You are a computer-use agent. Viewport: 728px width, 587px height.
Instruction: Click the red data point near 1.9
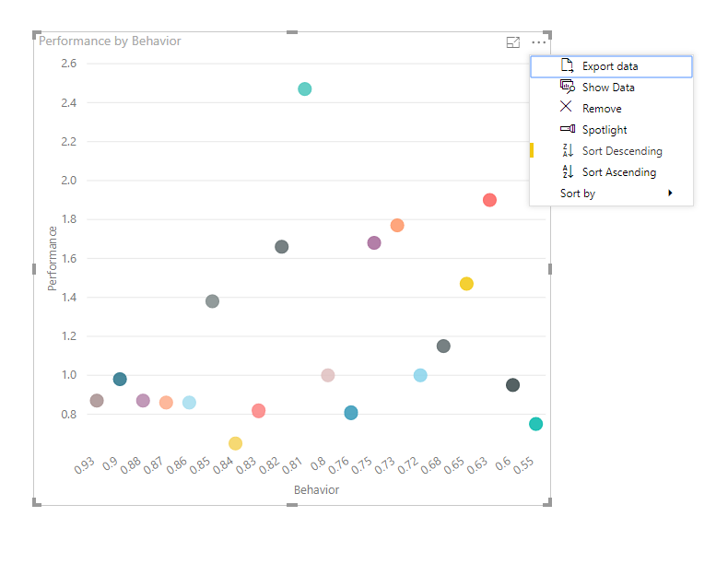[x=489, y=200]
